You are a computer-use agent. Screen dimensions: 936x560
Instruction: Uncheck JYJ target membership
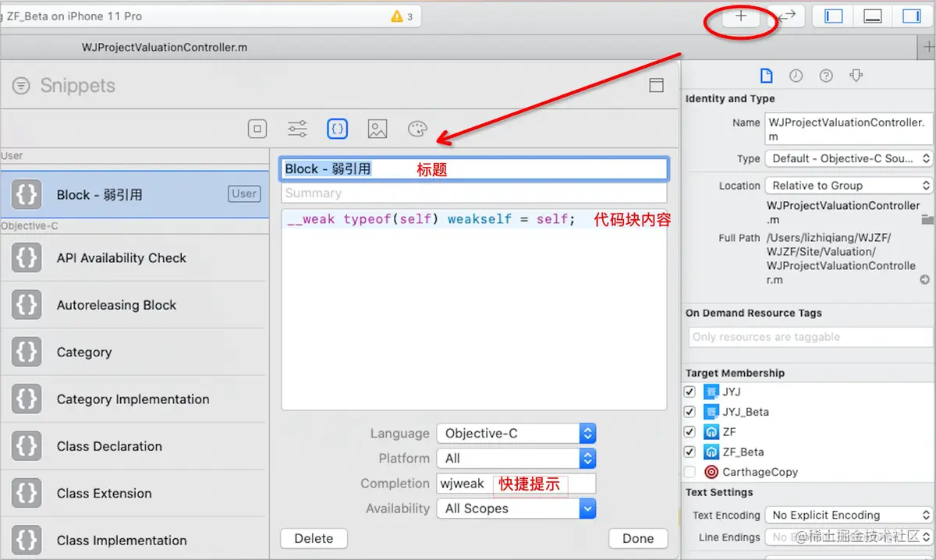690,392
